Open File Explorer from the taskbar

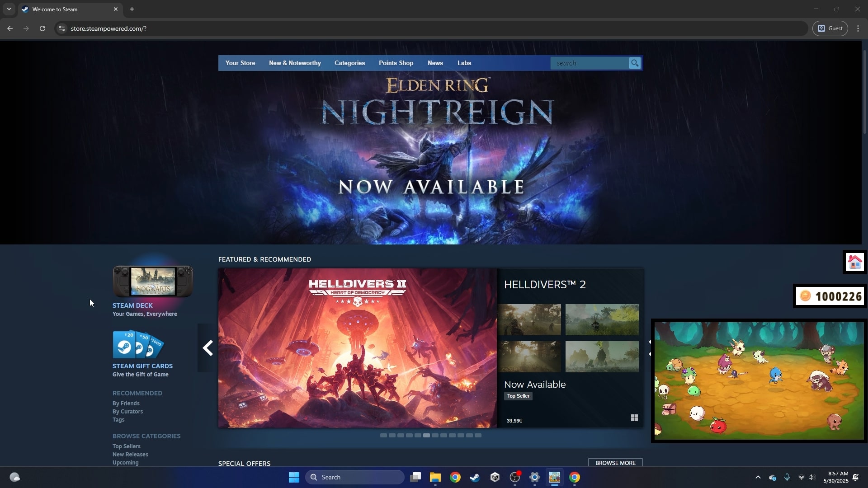pyautogui.click(x=435, y=477)
